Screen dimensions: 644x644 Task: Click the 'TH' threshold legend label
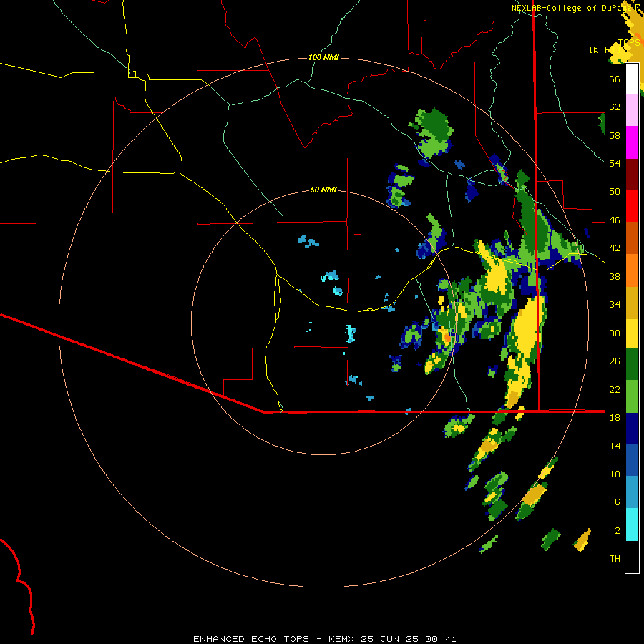coord(615,559)
